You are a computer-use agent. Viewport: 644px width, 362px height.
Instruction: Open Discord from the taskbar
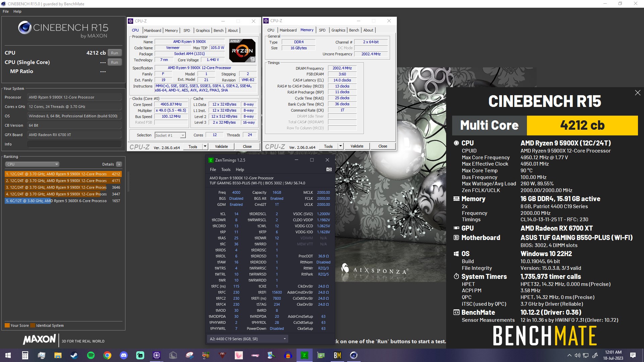click(x=124, y=355)
